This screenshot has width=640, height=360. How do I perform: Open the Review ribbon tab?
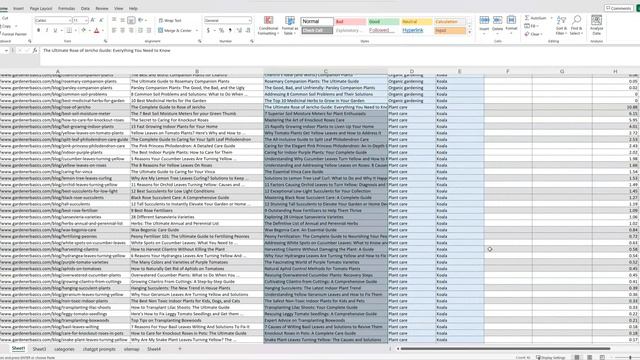tap(102, 8)
